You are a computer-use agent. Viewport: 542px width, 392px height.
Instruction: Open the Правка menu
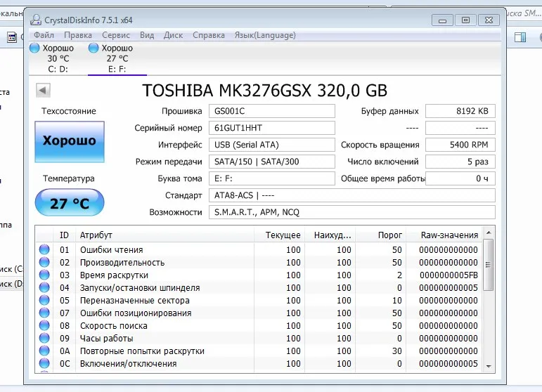tap(78, 35)
